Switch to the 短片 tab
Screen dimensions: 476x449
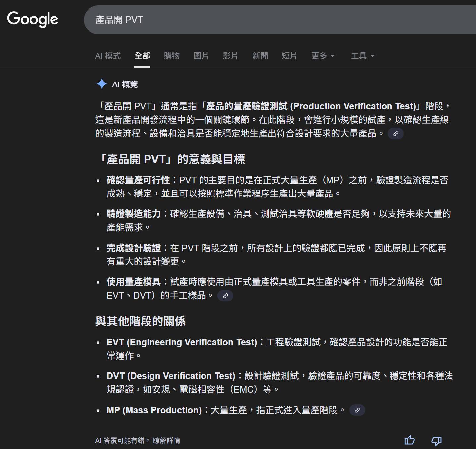289,56
